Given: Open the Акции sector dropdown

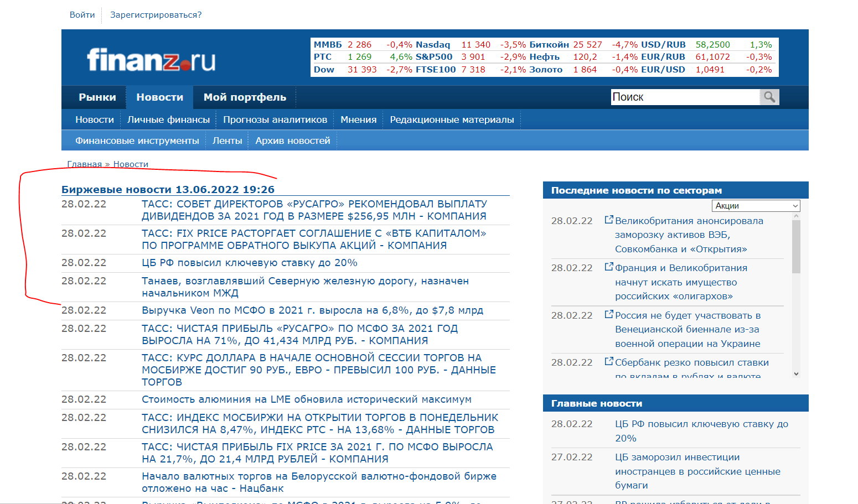Looking at the screenshot, I should pos(756,206).
